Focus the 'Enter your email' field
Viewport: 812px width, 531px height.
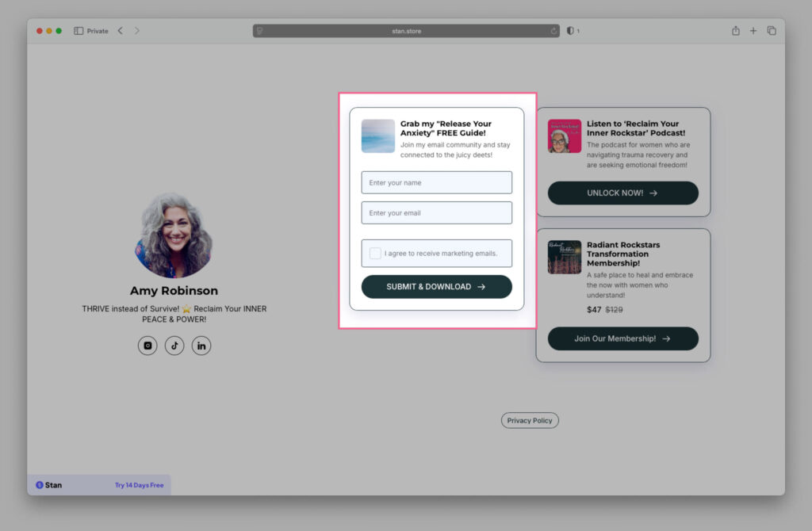point(436,212)
